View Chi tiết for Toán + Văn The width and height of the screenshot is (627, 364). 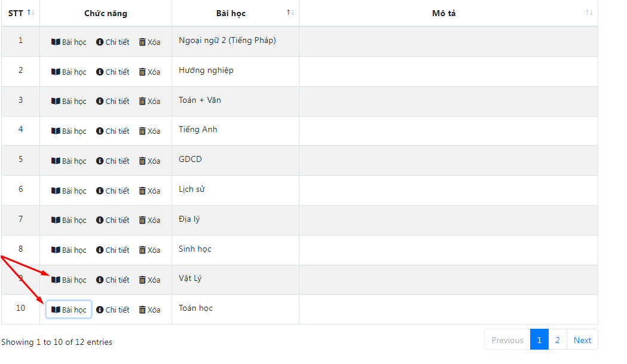[x=113, y=101]
